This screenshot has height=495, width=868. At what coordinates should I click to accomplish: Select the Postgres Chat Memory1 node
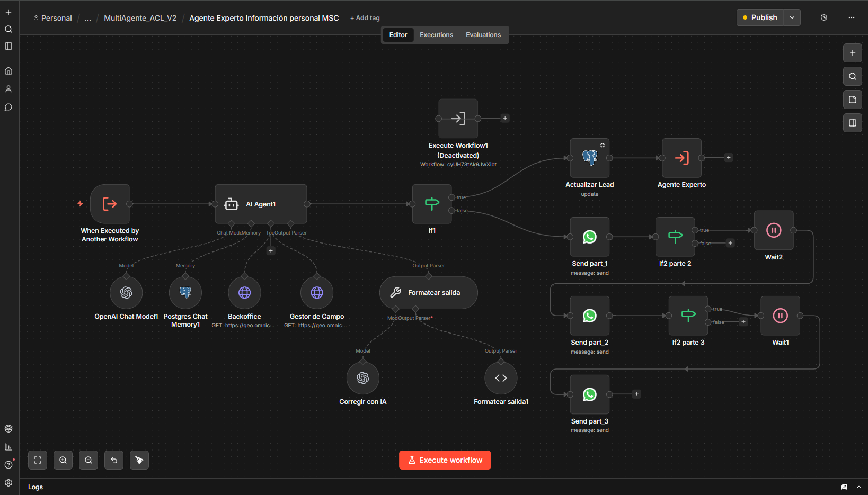click(185, 293)
